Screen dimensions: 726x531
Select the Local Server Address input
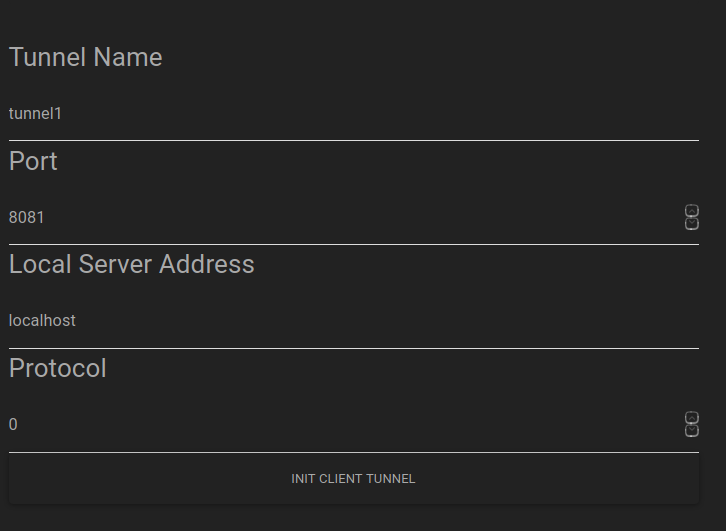300,321
